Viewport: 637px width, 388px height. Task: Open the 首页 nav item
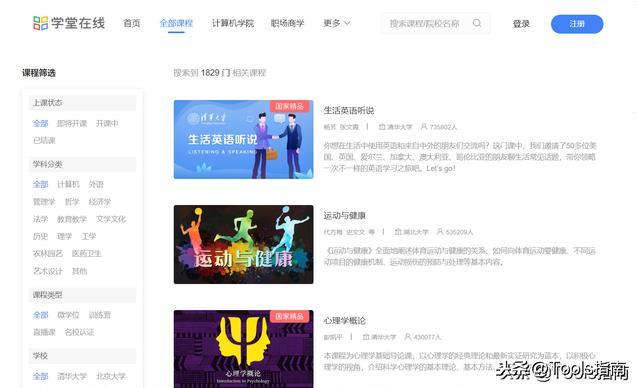[x=132, y=23]
